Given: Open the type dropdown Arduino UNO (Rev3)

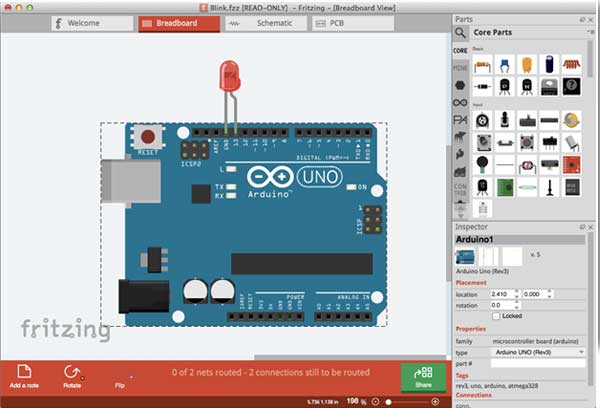Looking at the screenshot, I should click(538, 352).
